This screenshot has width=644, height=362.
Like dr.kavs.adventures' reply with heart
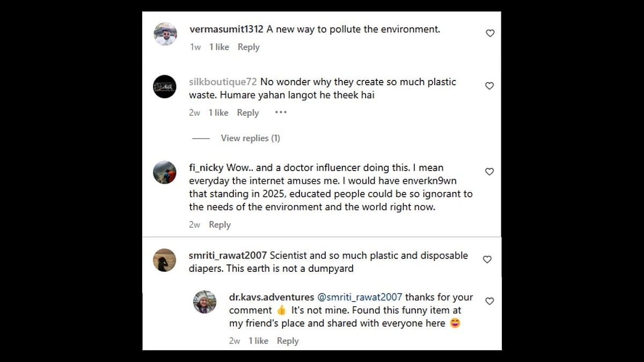[x=489, y=301]
